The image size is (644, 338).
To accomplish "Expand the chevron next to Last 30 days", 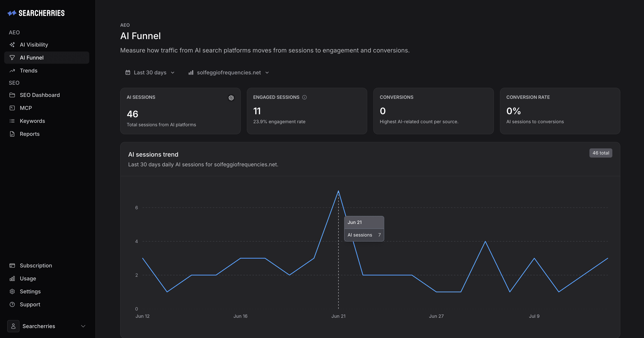I will coord(172,73).
